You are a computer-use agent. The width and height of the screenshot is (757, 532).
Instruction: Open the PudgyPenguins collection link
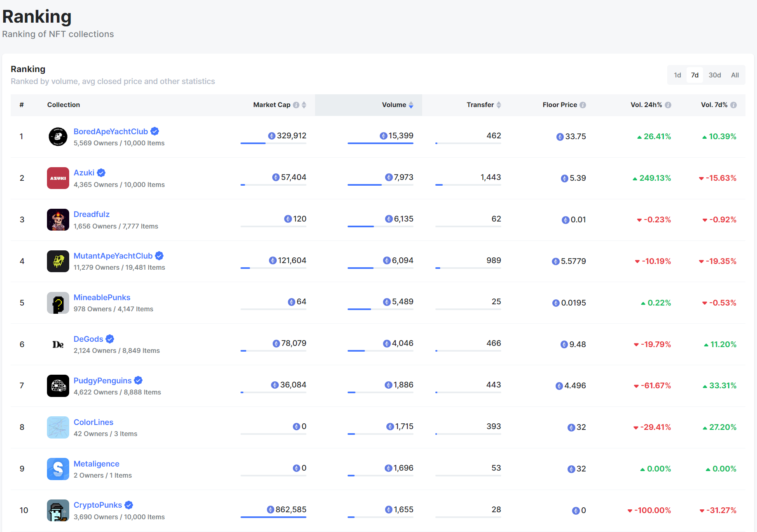click(103, 380)
